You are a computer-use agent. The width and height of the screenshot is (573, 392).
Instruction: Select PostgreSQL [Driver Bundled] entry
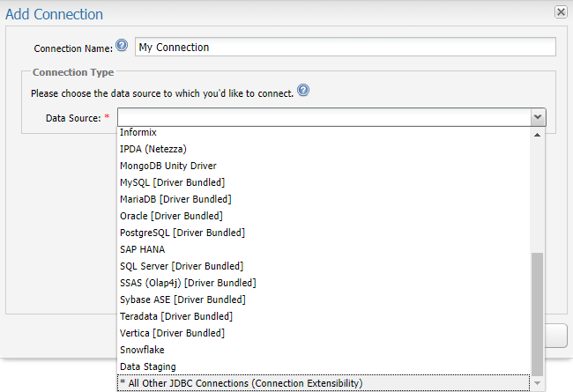[324, 233]
